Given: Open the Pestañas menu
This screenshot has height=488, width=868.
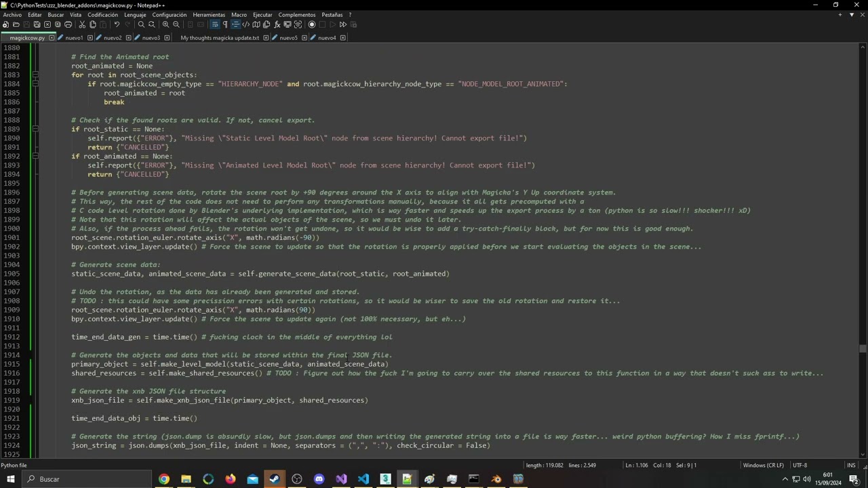Looking at the screenshot, I should [x=332, y=14].
